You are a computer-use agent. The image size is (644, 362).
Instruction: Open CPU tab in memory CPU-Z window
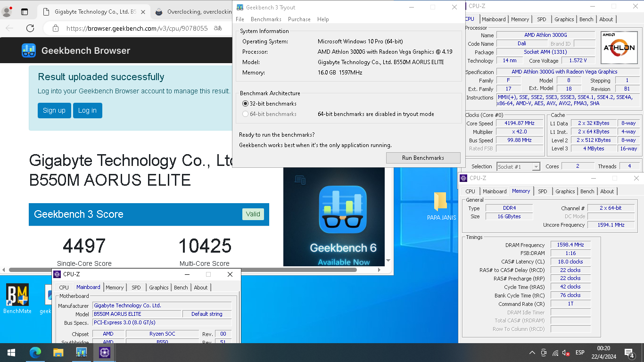(471, 191)
